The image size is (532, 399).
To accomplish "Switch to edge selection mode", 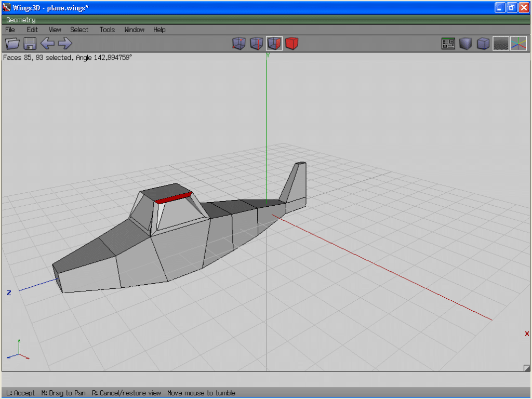I will (256, 44).
